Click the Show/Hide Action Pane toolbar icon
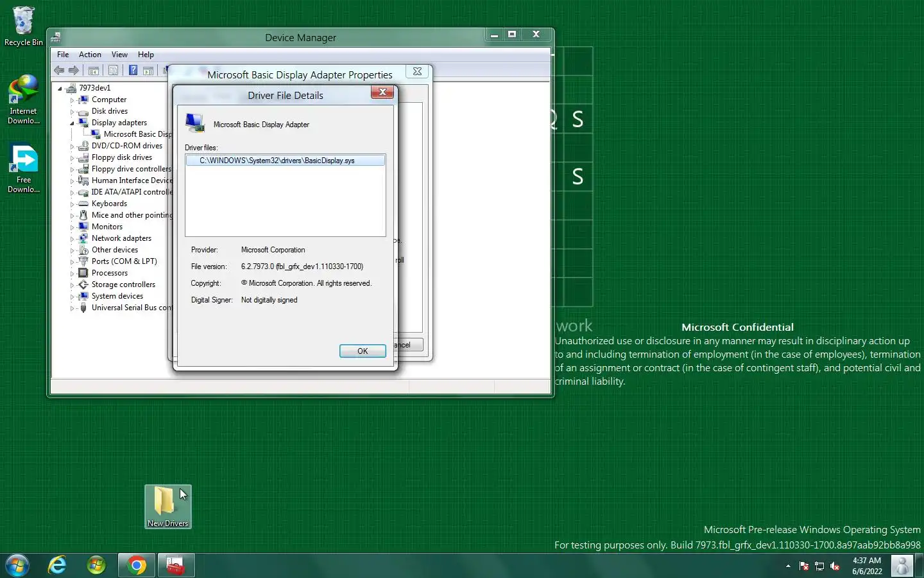Viewport: 924px width, 578px height. (148, 71)
